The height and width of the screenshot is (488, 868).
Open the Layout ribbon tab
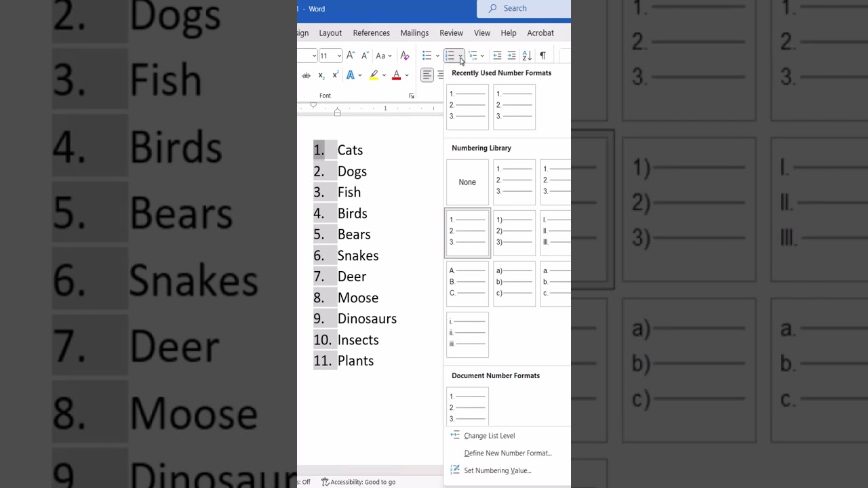330,33
